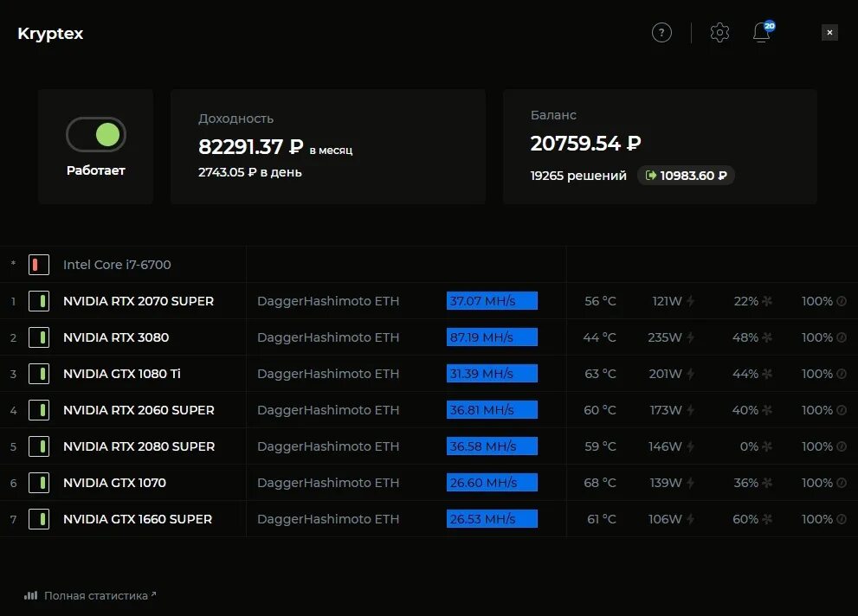Toggle NVIDIA RTX 2080 SUPER device switch
Image resolution: width=858 pixels, height=616 pixels.
(39, 446)
